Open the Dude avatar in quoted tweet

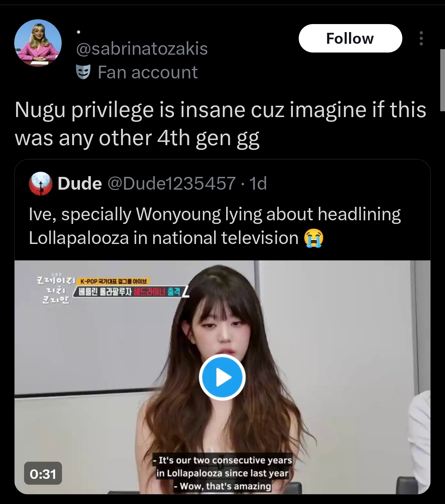coord(41,183)
